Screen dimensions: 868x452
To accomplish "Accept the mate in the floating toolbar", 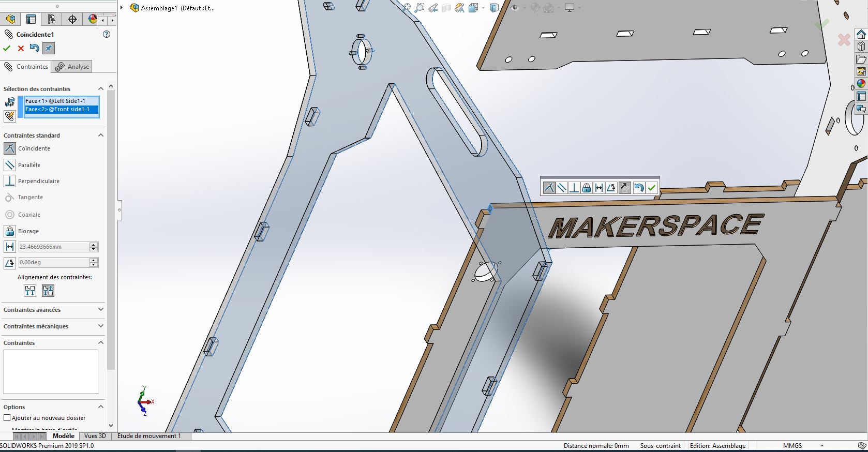I will tap(652, 188).
